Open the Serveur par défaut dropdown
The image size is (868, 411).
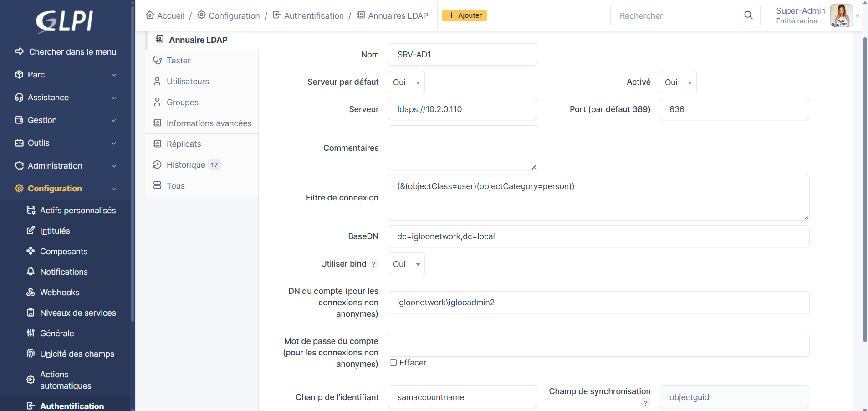[406, 82]
